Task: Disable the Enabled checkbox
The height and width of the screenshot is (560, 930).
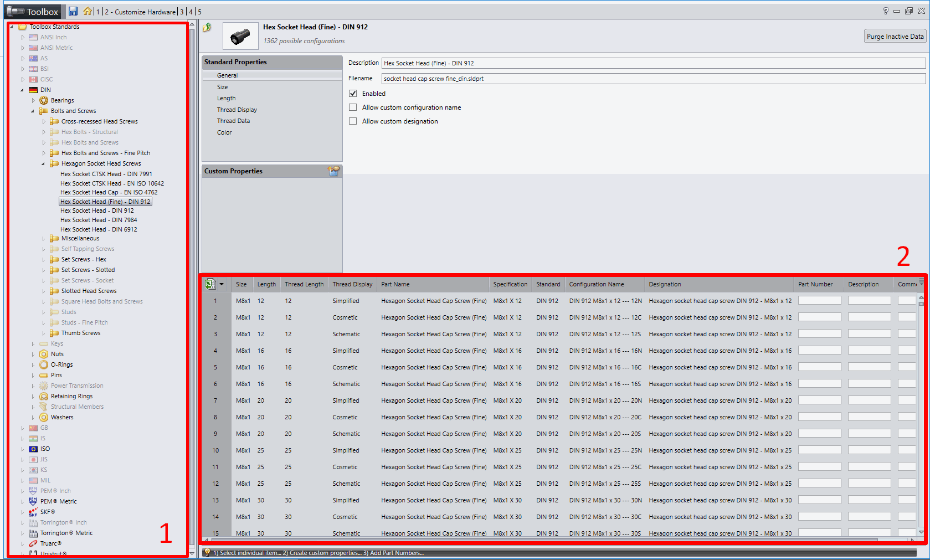Action: click(x=353, y=93)
